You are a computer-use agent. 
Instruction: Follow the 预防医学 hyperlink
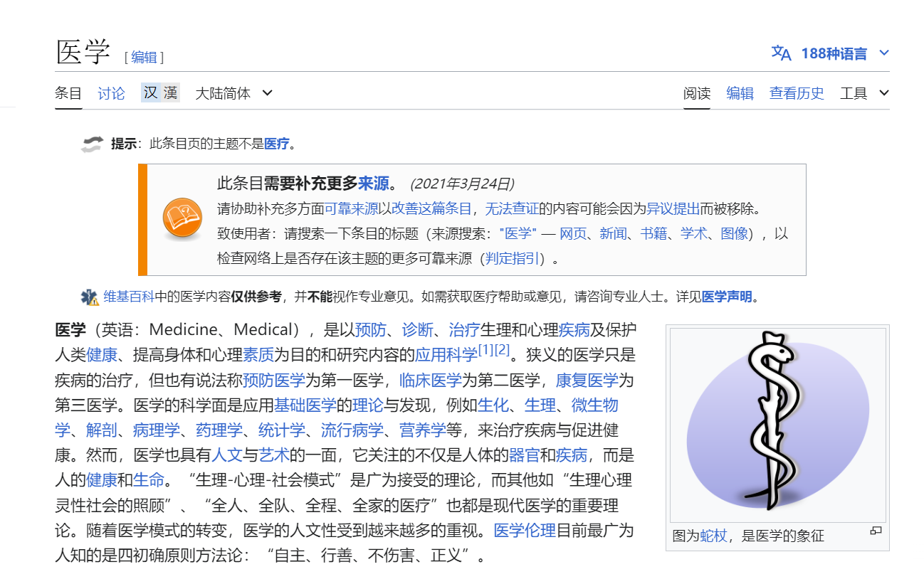tap(273, 380)
